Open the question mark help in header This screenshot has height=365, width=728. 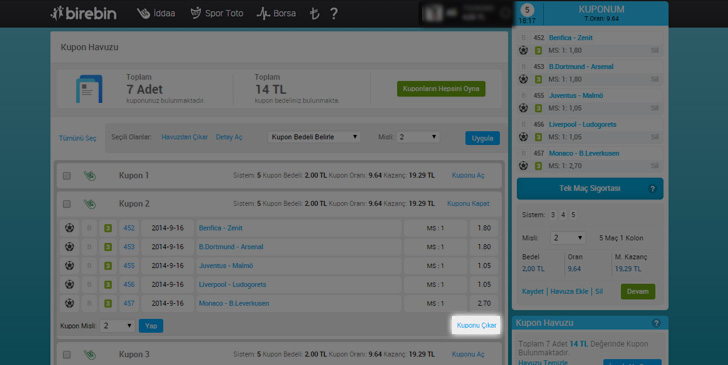[x=333, y=13]
